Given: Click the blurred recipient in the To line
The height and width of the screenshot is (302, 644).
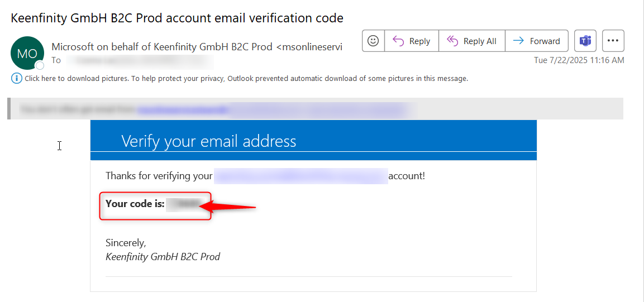Looking at the screenshot, I should coord(139,60).
